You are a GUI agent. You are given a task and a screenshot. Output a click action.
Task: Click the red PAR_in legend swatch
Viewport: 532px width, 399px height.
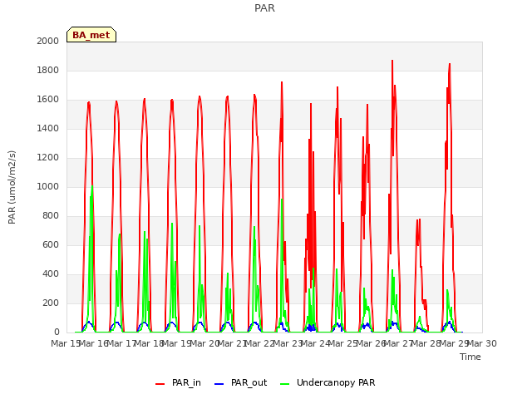pos(160,384)
